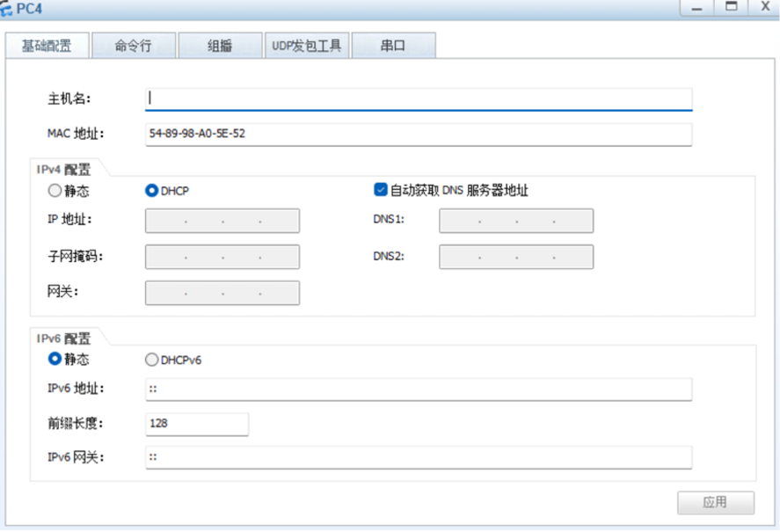Click the DNS1 input box
The width and height of the screenshot is (780, 532).
pyautogui.click(x=516, y=221)
